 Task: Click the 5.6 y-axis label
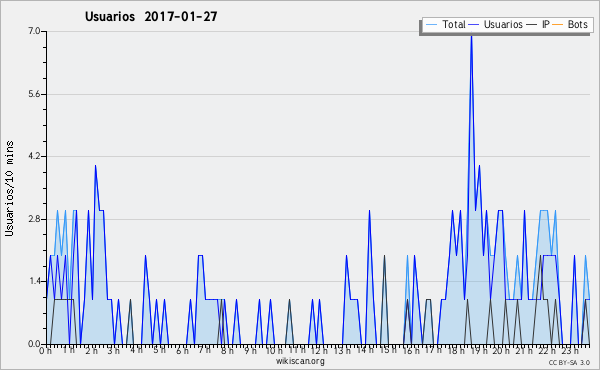34,94
